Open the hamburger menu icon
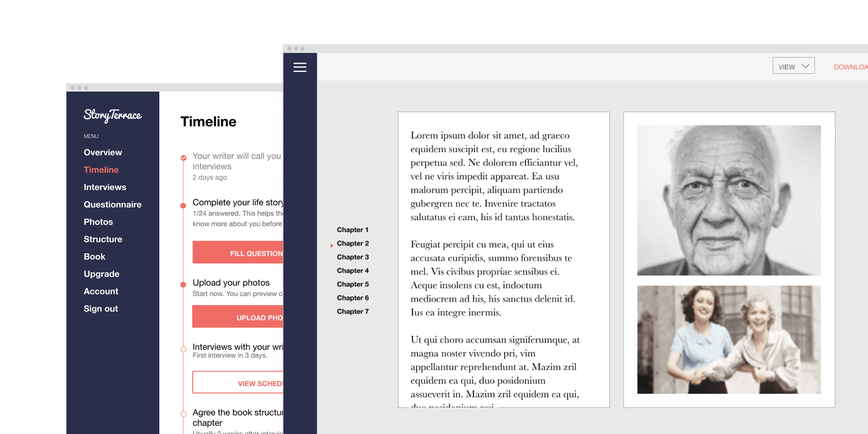This screenshot has width=868, height=434. (300, 67)
